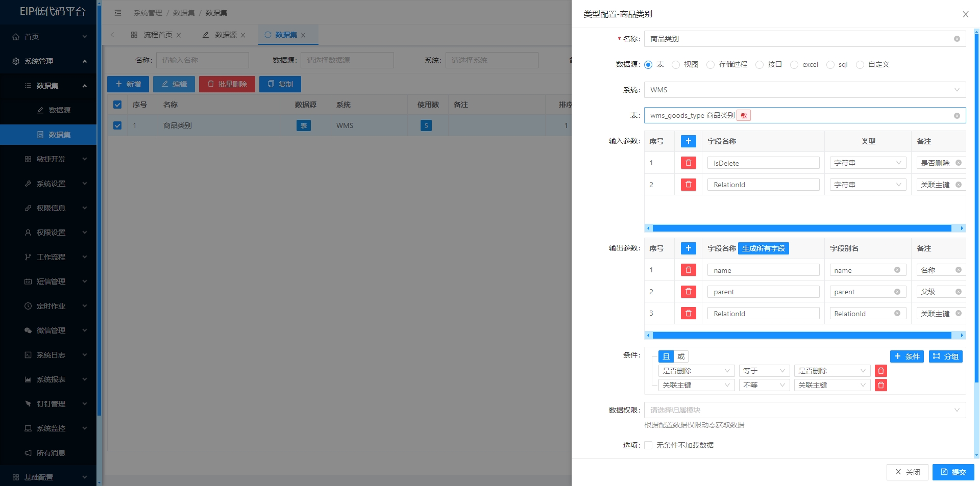Enable the 无条件不加载数据 checkbox
980x486 pixels.
[648, 445]
